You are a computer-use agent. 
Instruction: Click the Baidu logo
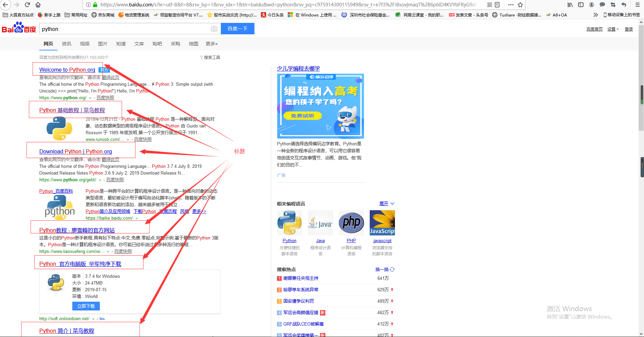[19, 28]
